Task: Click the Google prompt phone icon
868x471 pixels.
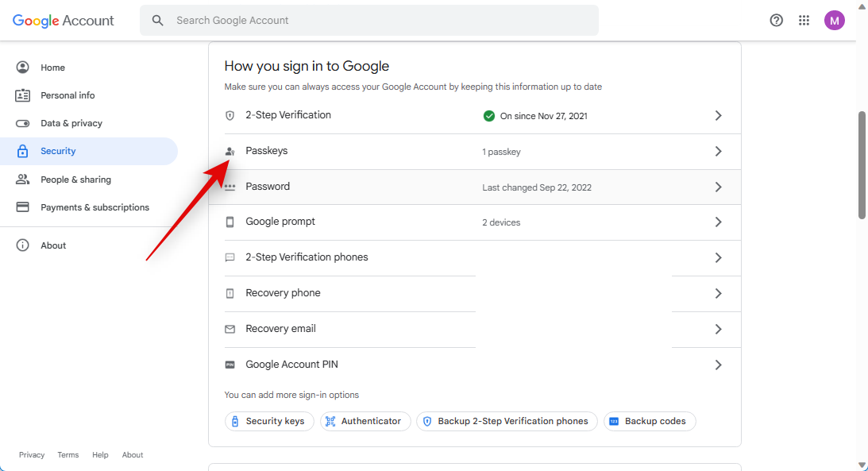Action: click(x=230, y=222)
